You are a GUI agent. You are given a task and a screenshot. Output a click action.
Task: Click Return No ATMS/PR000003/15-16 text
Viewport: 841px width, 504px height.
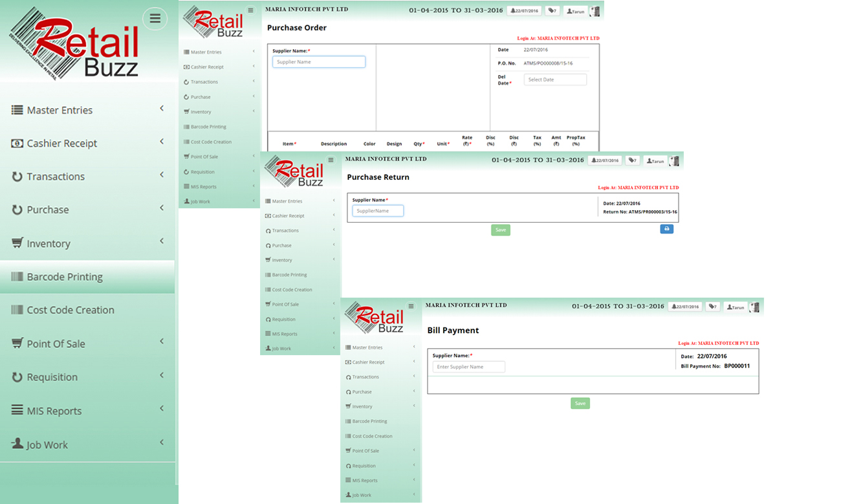tap(640, 212)
